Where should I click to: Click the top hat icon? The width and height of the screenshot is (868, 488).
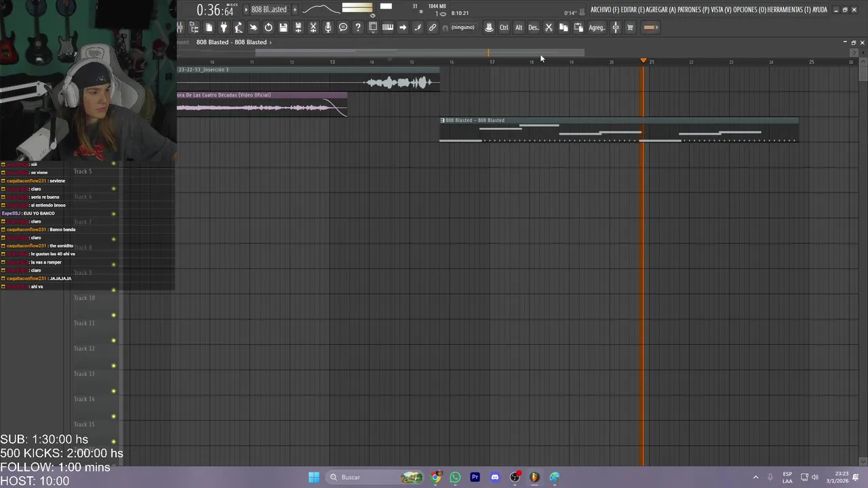point(489,27)
